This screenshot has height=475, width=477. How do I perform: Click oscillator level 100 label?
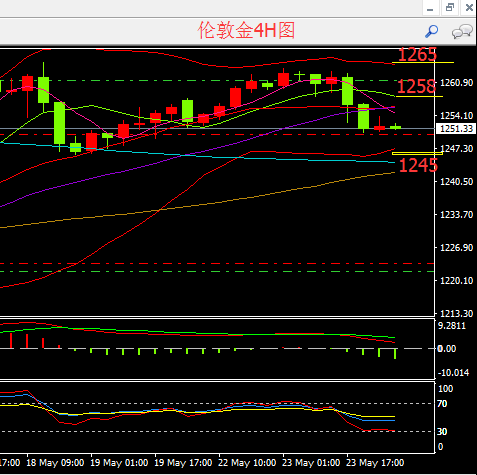(x=445, y=389)
